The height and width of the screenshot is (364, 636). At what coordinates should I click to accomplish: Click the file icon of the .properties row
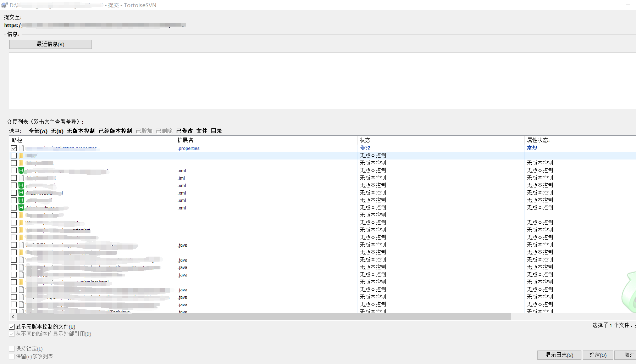point(21,148)
